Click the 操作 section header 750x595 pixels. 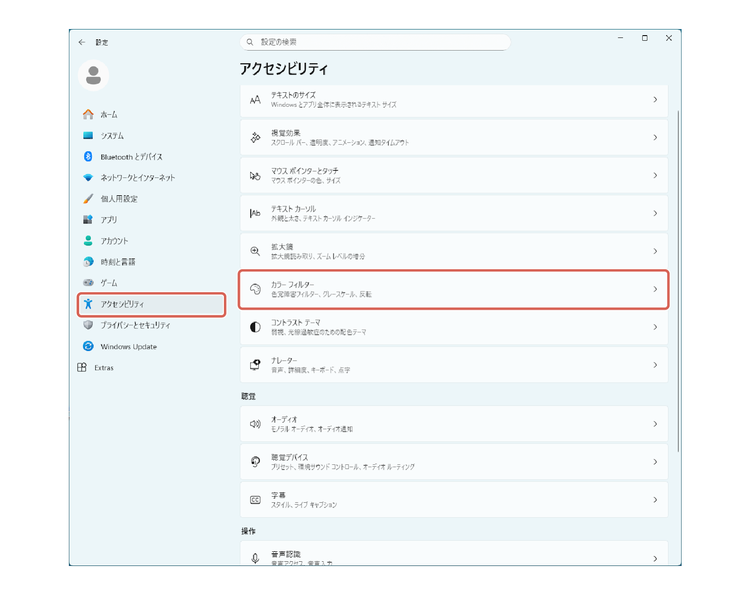tap(248, 531)
